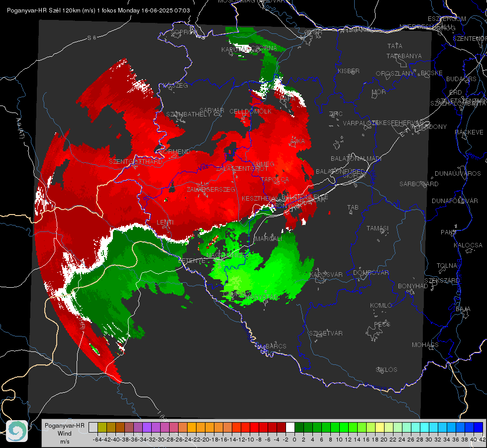The image size is (487, 448).
Task: Click the SARBOGARD town label
Action: pos(419,184)
